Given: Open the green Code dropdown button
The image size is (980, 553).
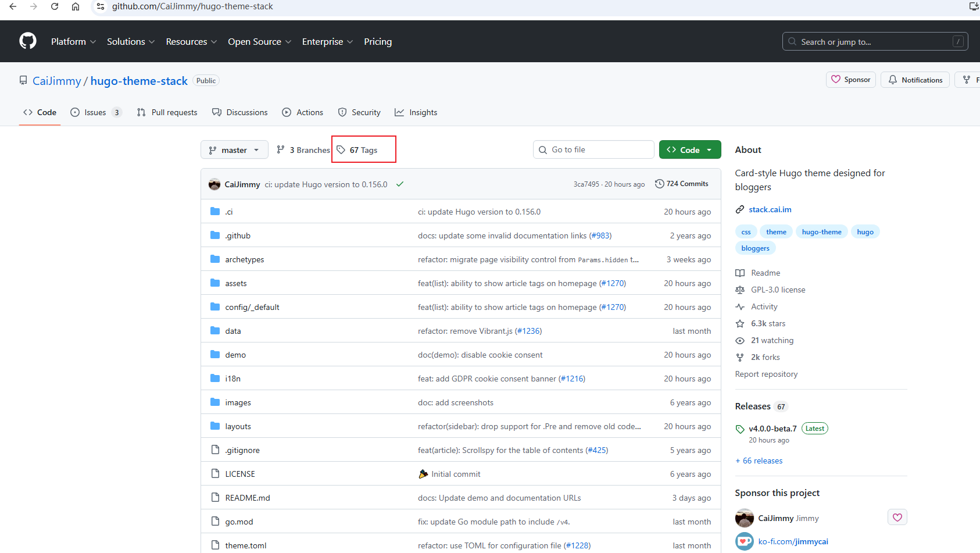Looking at the screenshot, I should pyautogui.click(x=690, y=150).
